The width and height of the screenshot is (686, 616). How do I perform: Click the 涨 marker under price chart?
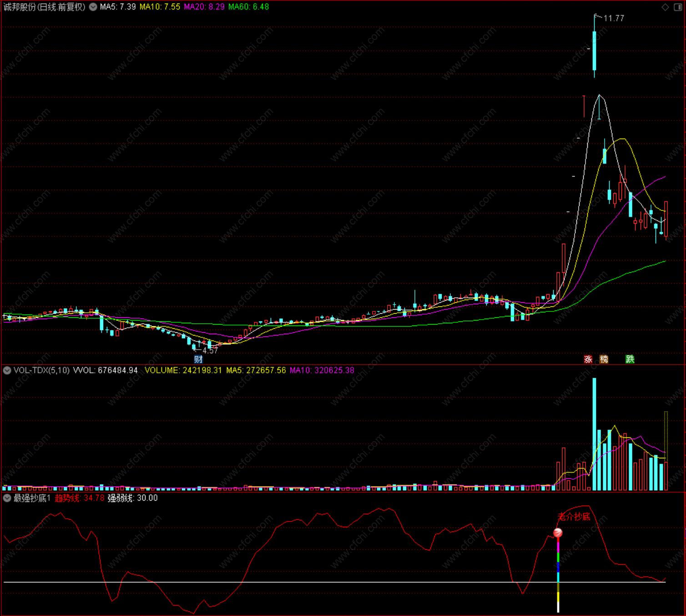point(588,359)
